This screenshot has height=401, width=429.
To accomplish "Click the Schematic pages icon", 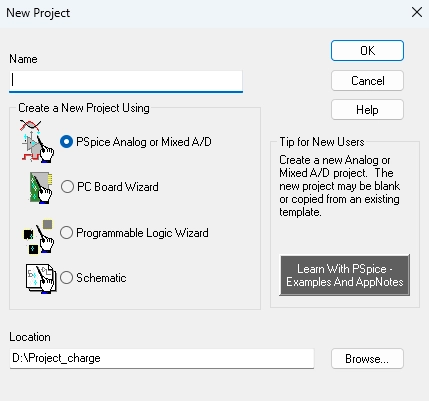I will tap(41, 278).
